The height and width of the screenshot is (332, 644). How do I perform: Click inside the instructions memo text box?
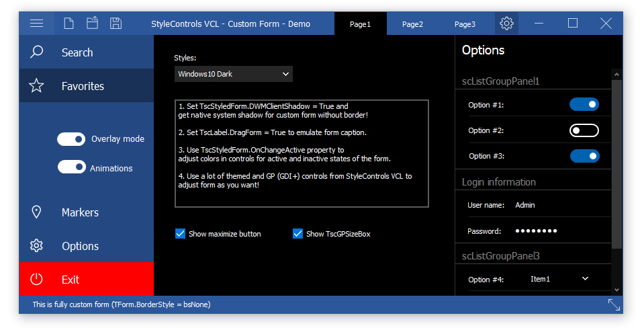302,153
